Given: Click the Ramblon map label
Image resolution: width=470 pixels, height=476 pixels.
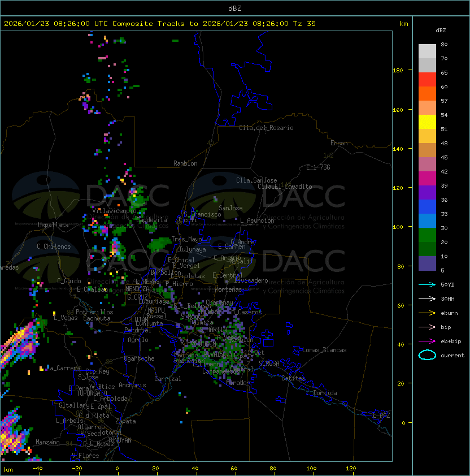Looking at the screenshot, I should click(185, 163).
